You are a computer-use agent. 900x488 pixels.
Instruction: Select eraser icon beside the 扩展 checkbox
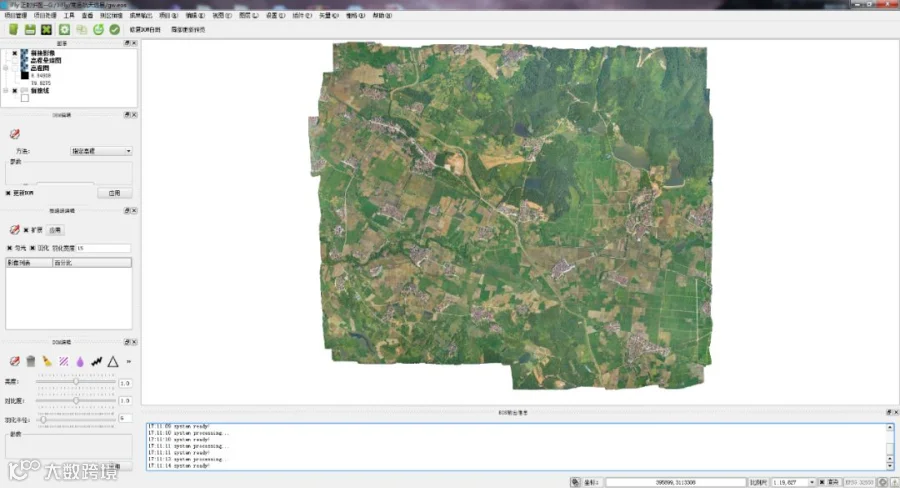coord(14,230)
